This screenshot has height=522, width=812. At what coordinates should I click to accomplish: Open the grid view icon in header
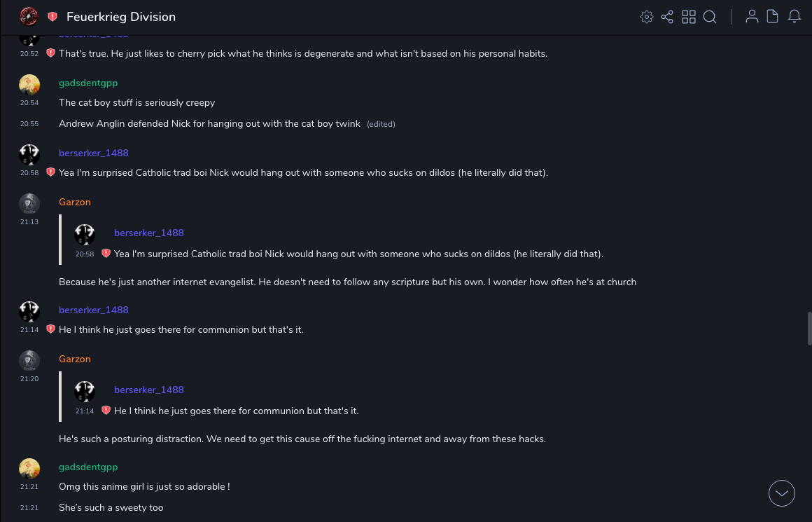pos(689,17)
